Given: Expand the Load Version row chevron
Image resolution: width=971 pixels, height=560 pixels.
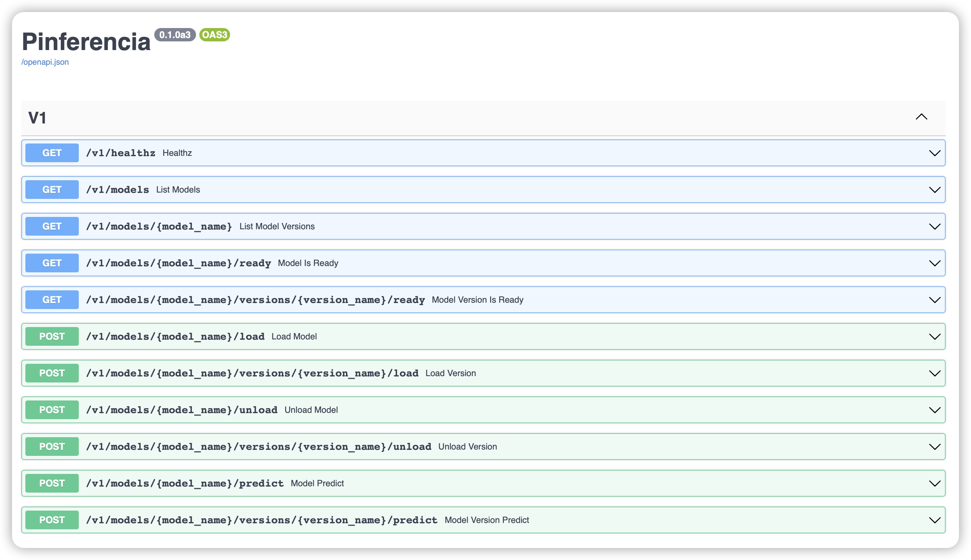Looking at the screenshot, I should 935,373.
